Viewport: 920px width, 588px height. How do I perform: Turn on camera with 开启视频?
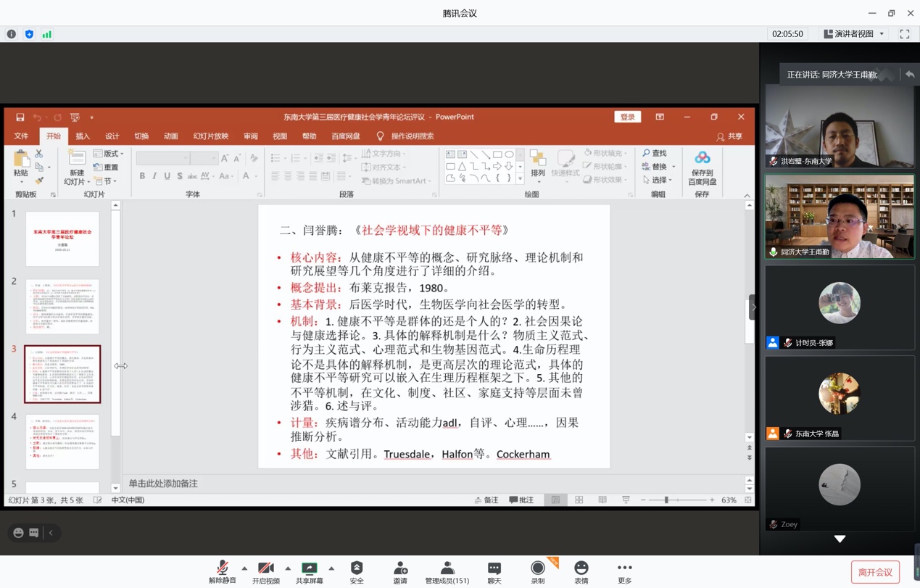265,571
